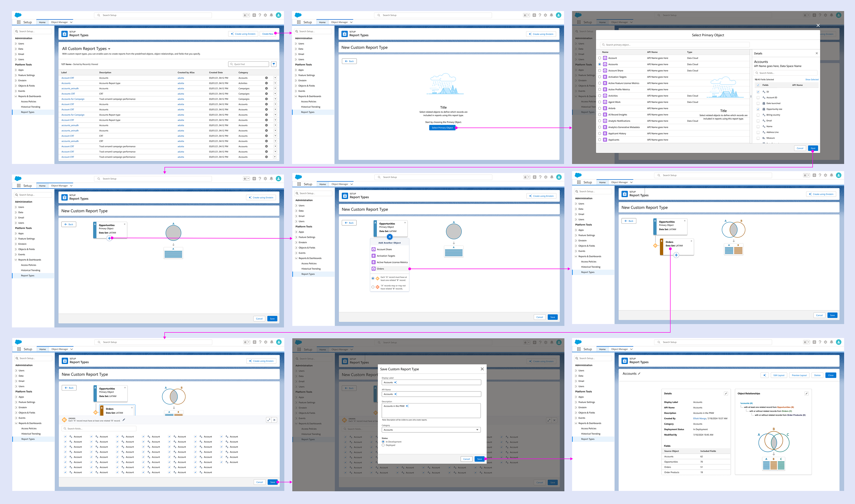855x504 pixels.
Task: Collapse Reports & Dashboards on All Custom Report Types page
Action: coord(16,96)
